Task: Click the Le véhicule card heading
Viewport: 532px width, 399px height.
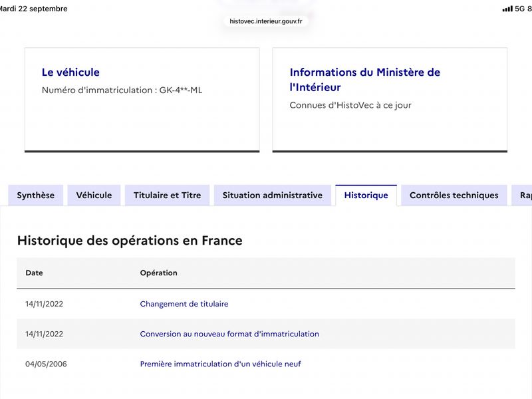Action: [x=70, y=72]
